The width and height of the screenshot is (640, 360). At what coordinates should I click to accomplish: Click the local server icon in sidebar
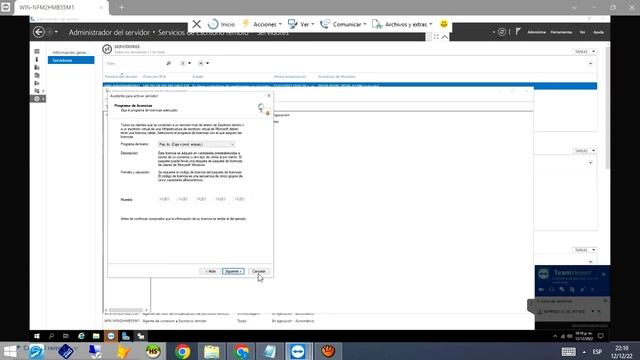(x=37, y=60)
